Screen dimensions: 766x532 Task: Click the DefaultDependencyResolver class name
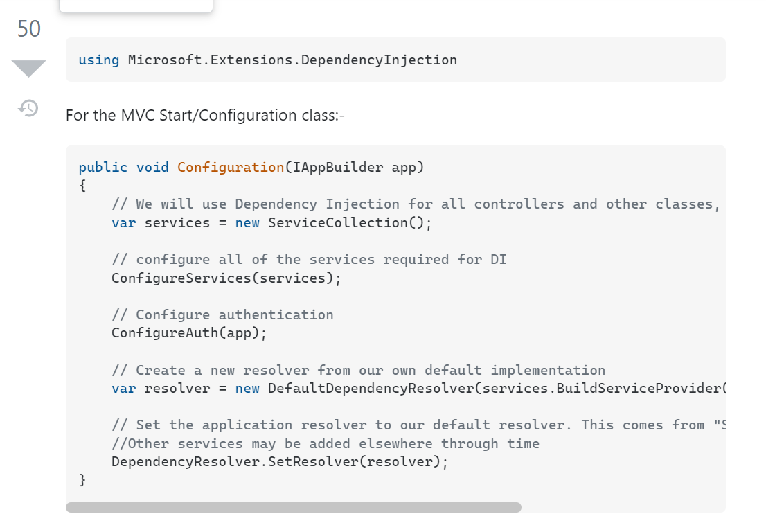[x=371, y=388]
